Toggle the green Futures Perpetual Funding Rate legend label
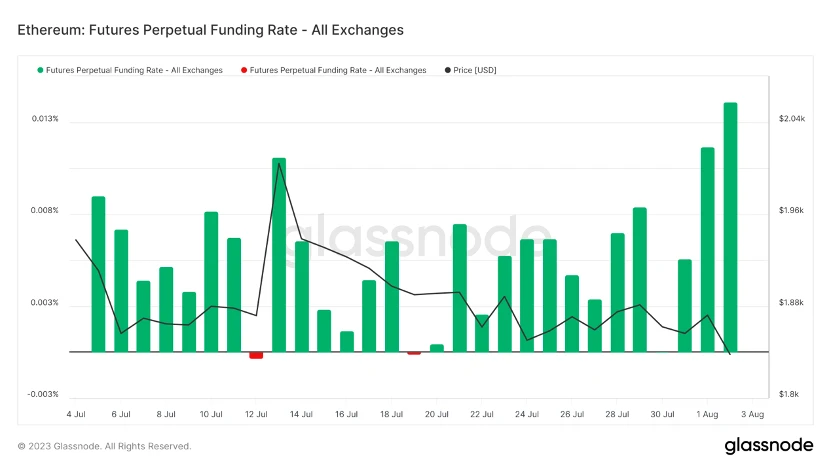Viewport: 832px width, 468px height. point(135,70)
